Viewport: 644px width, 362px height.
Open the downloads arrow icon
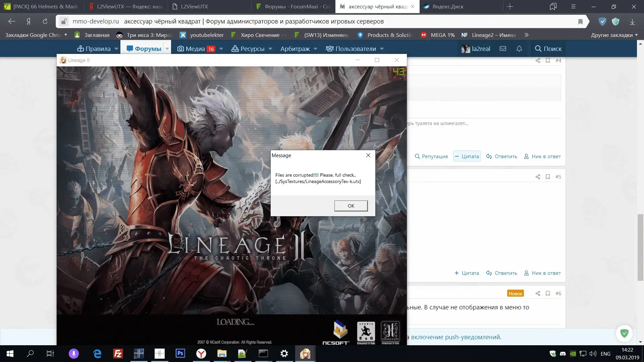pyautogui.click(x=632, y=21)
